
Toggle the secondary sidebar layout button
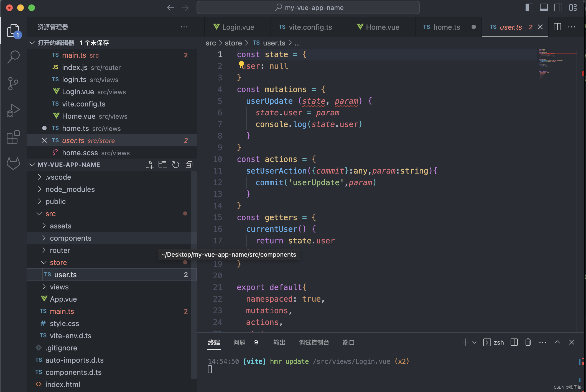click(558, 7)
